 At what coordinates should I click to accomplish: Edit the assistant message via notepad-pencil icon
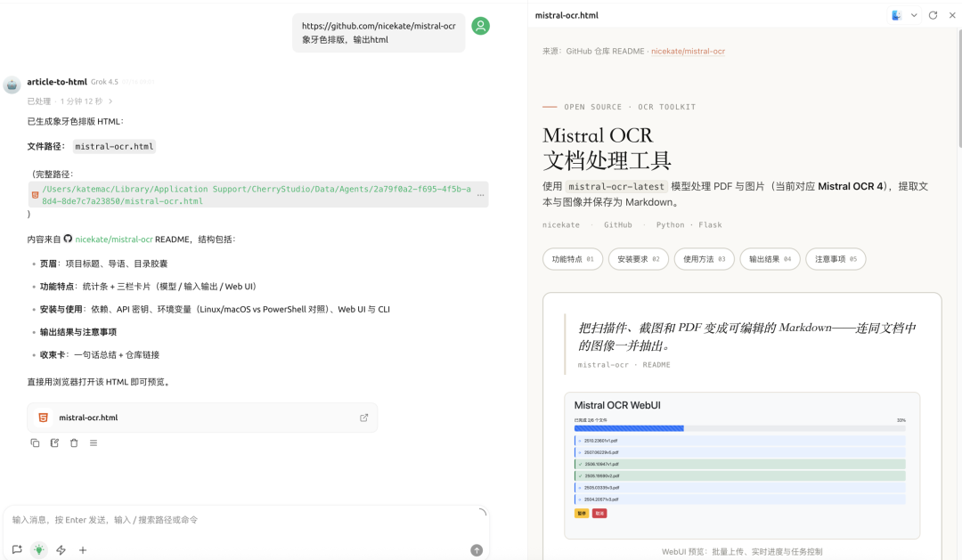(x=54, y=442)
